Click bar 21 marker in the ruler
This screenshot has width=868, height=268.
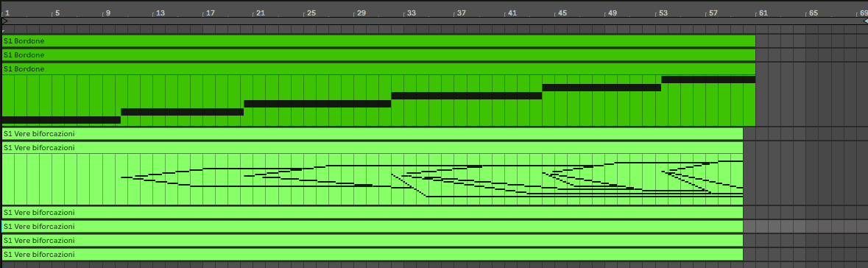[x=260, y=13]
